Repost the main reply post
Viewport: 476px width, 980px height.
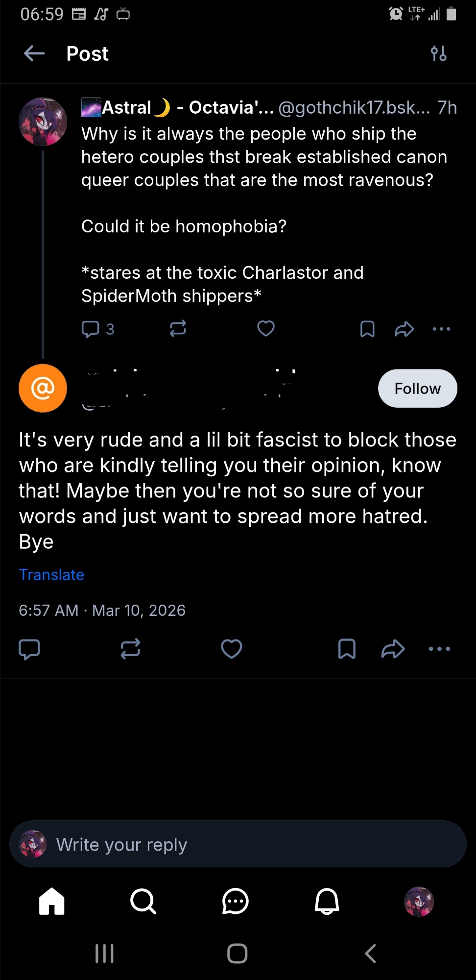tap(130, 649)
